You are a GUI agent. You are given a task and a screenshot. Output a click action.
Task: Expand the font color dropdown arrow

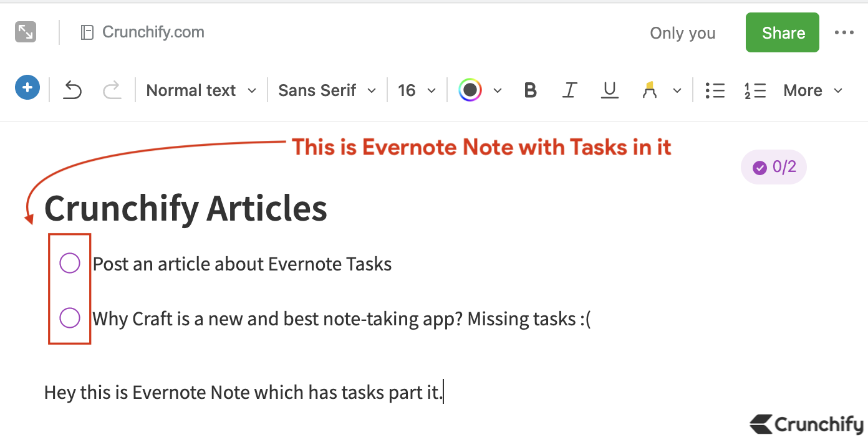click(498, 91)
